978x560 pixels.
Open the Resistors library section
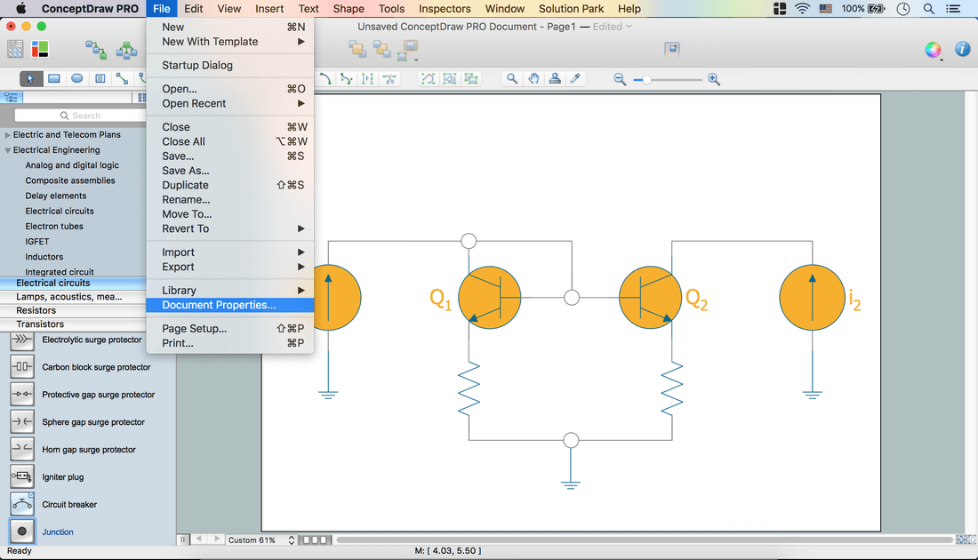click(36, 310)
